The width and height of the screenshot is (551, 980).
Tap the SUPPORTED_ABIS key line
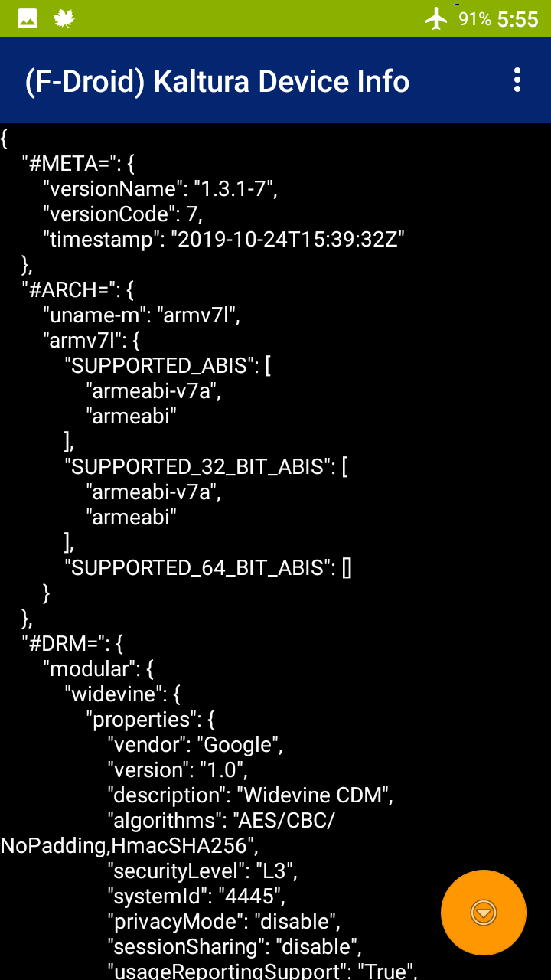click(168, 365)
